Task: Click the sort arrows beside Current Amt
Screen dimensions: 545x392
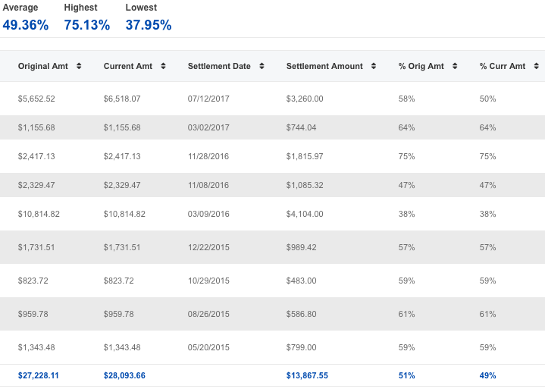Action: [x=161, y=67]
